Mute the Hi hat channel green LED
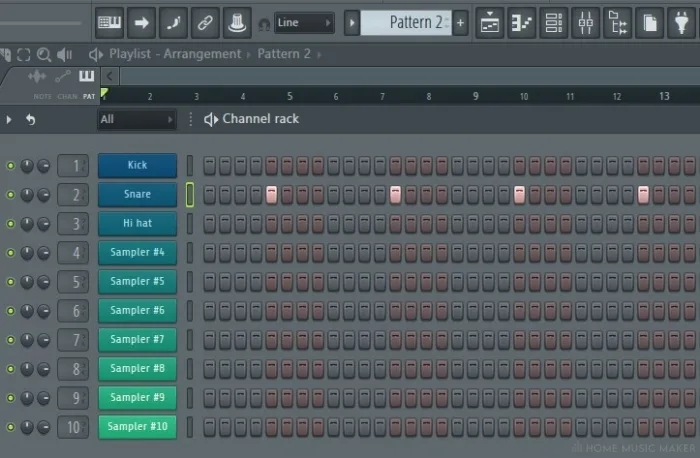 coord(10,224)
